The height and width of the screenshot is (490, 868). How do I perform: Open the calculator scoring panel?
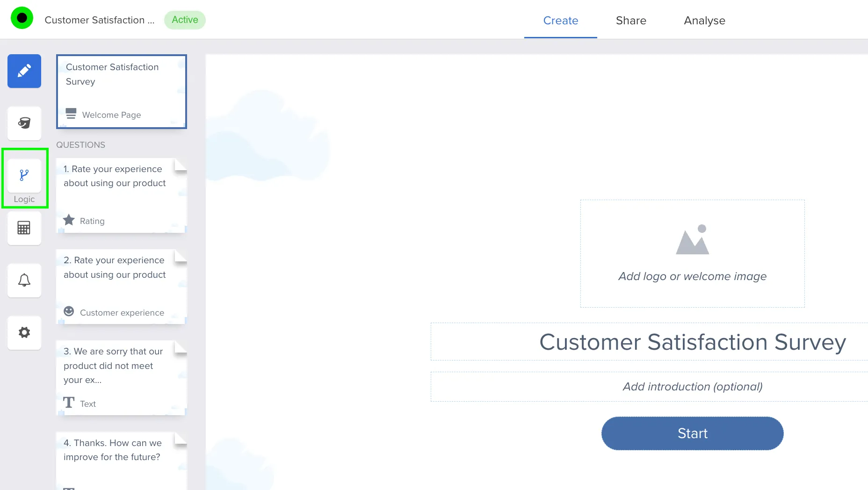tap(24, 228)
